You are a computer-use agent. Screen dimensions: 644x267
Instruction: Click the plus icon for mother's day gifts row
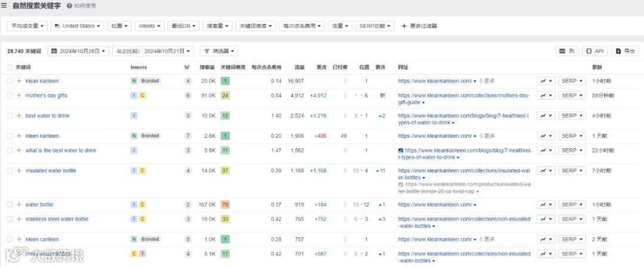coord(19,95)
